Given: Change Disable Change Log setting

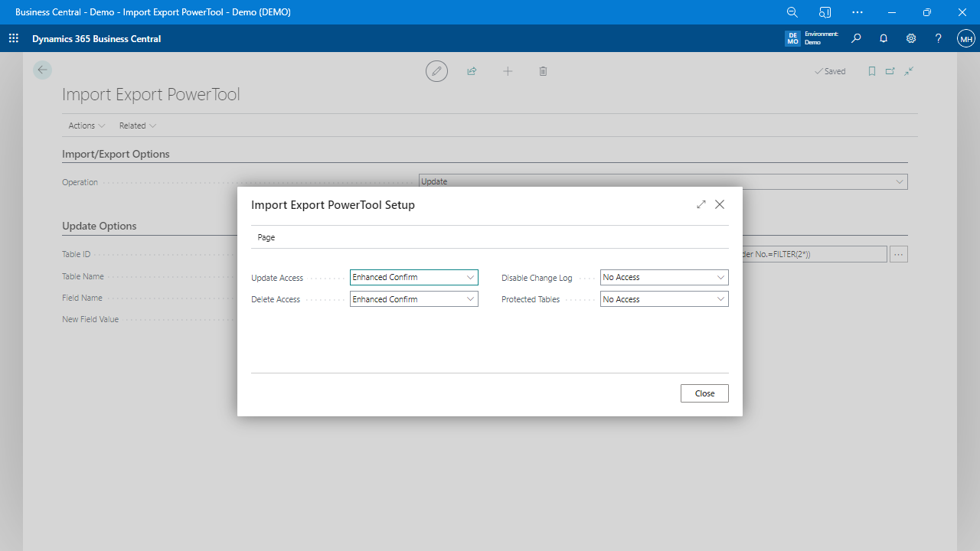Looking at the screenshot, I should pyautogui.click(x=720, y=277).
